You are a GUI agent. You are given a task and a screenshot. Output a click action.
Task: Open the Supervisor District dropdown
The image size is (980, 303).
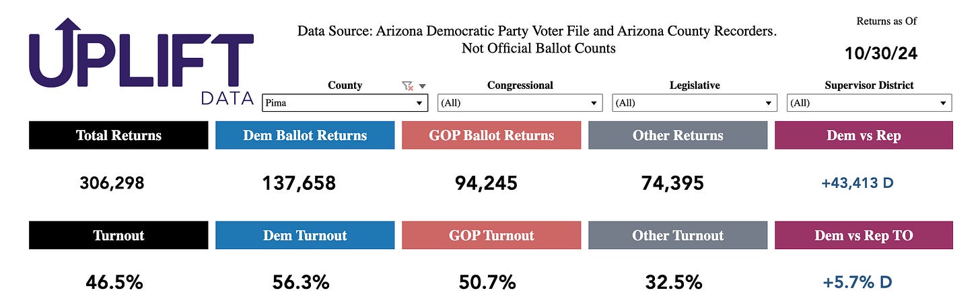869,103
